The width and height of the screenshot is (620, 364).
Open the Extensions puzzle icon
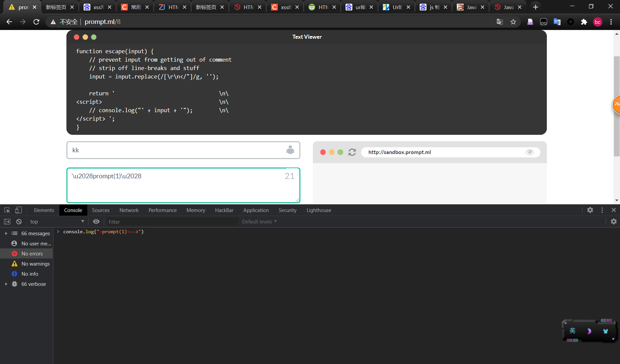pyautogui.click(x=584, y=22)
